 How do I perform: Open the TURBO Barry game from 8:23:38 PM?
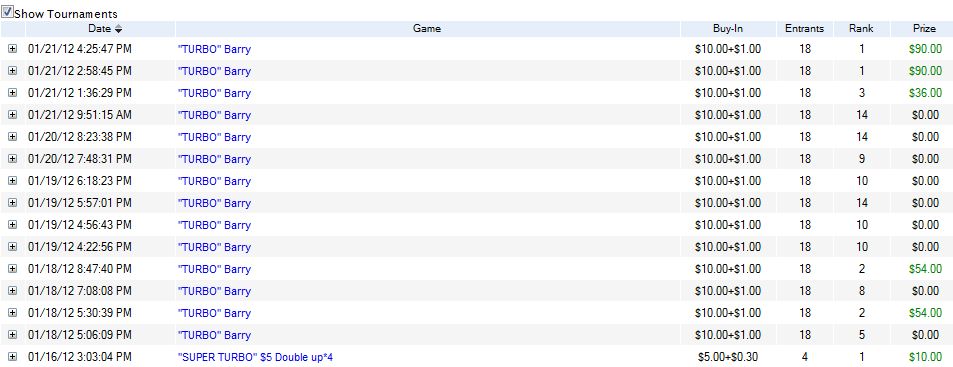click(214, 137)
